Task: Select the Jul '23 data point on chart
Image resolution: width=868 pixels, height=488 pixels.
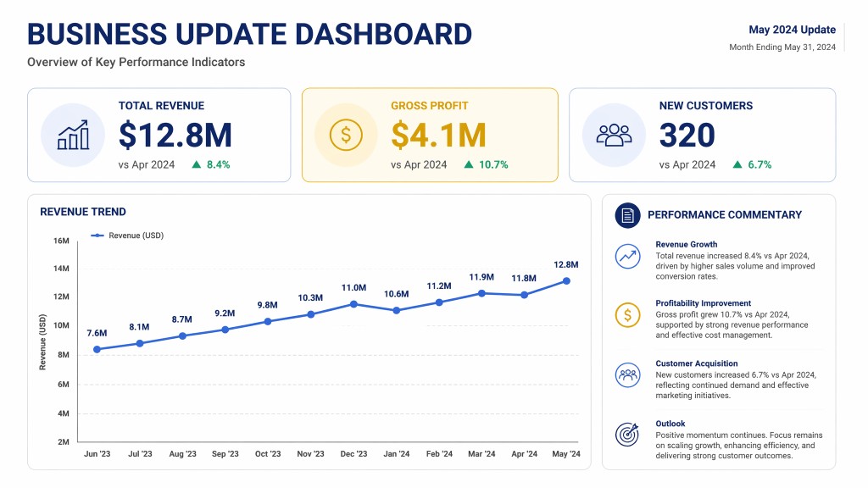Action: pyautogui.click(x=140, y=344)
